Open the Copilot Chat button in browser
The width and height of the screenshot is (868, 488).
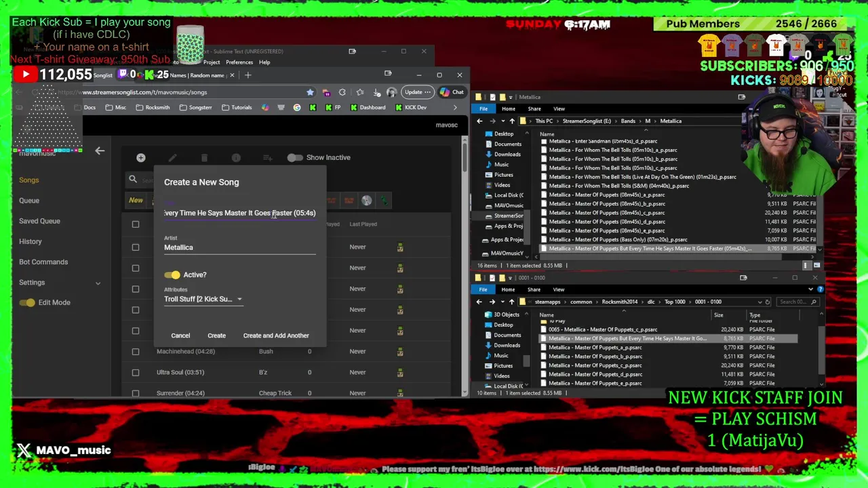tap(452, 92)
